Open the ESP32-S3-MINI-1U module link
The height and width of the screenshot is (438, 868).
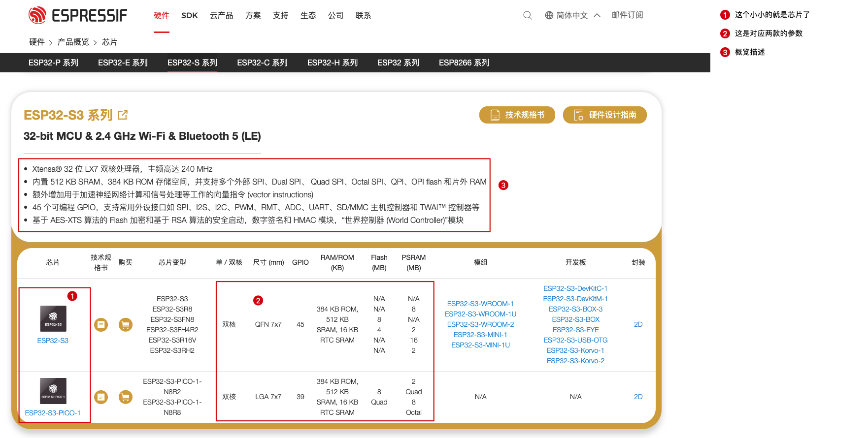click(481, 345)
